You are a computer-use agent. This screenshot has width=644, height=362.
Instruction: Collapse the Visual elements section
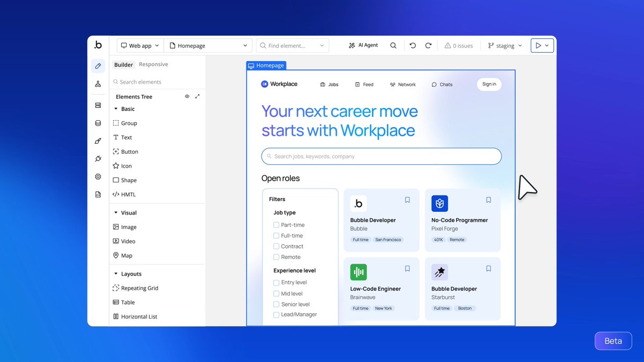[x=116, y=213]
